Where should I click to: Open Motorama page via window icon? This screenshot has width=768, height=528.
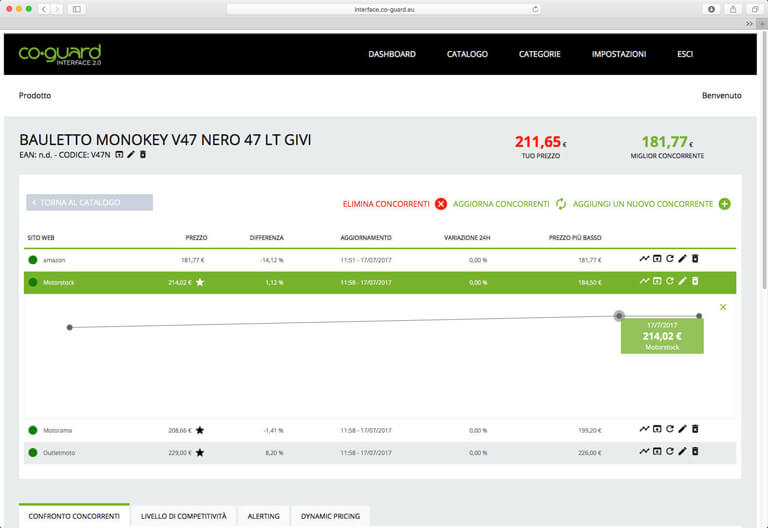tap(657, 429)
